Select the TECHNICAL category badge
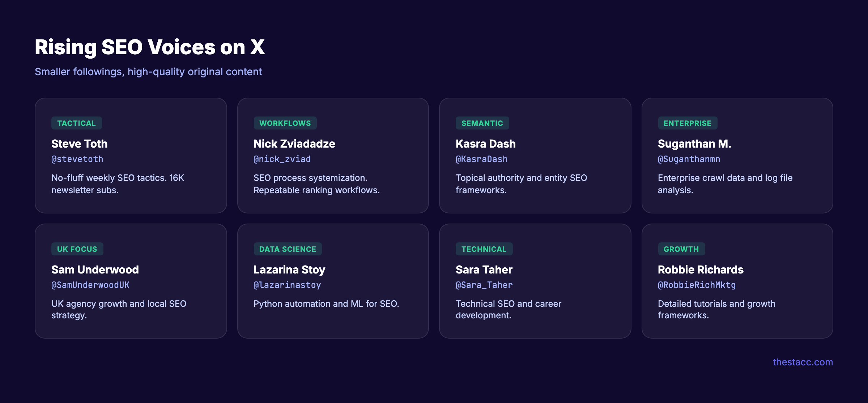 (484, 249)
